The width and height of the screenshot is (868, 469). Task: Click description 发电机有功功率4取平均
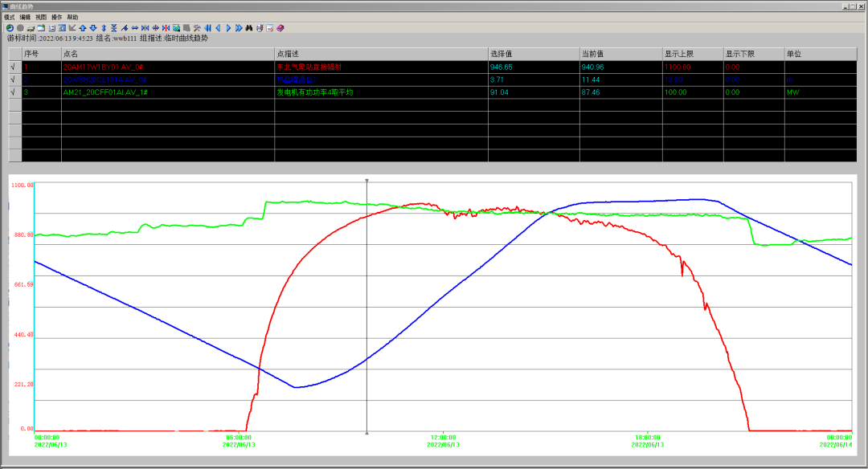pos(315,92)
